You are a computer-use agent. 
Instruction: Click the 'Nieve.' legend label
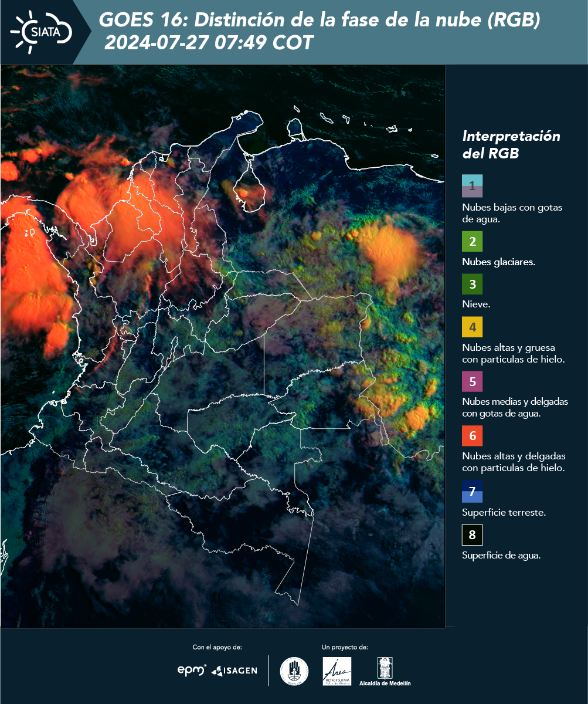point(476,304)
